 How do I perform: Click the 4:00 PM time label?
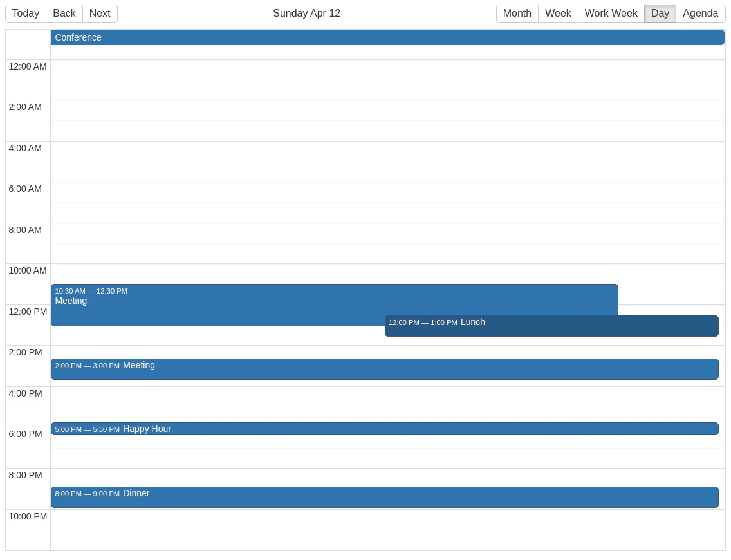[25, 393]
